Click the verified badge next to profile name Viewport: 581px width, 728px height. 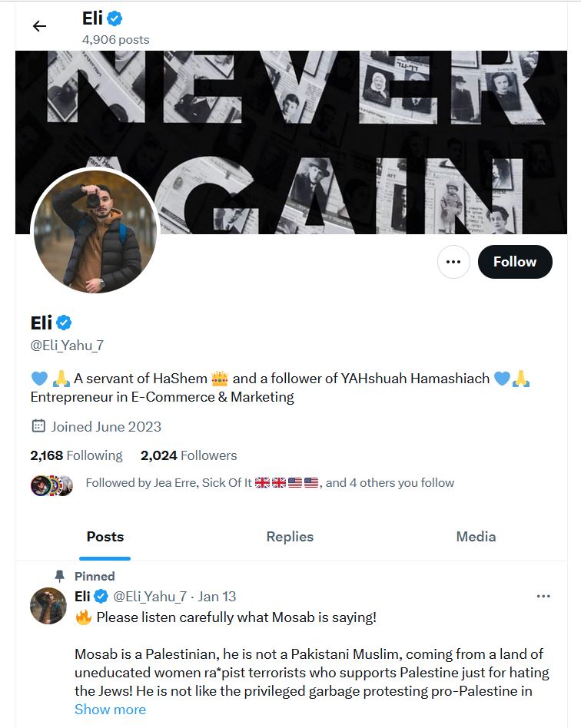[64, 323]
